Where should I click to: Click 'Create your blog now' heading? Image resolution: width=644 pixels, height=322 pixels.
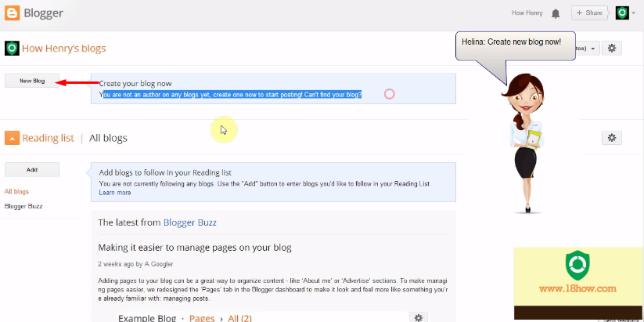(135, 84)
